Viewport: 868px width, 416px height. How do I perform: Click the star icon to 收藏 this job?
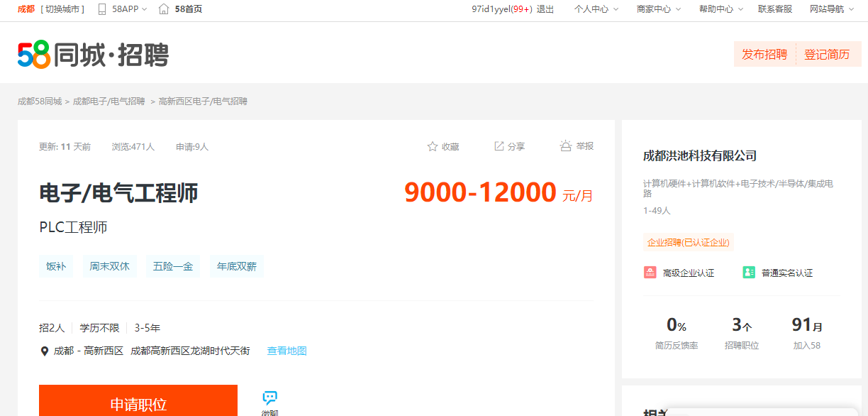coord(433,146)
